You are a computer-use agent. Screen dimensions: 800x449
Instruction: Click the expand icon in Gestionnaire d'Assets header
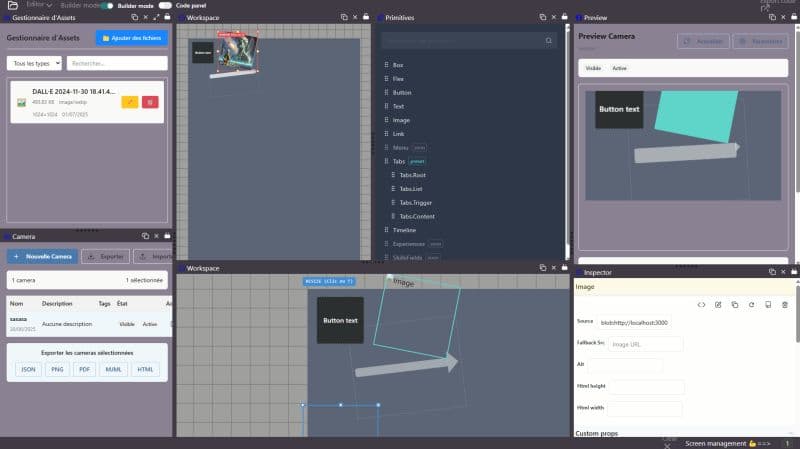(155, 18)
